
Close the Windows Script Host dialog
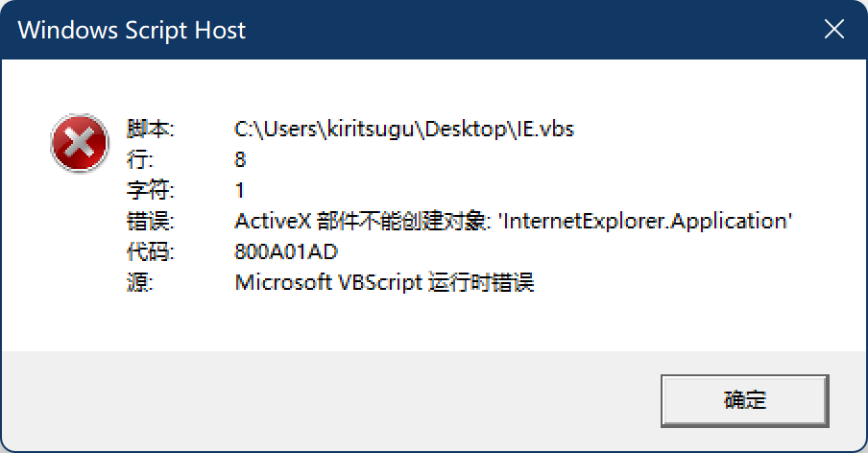coord(834,30)
